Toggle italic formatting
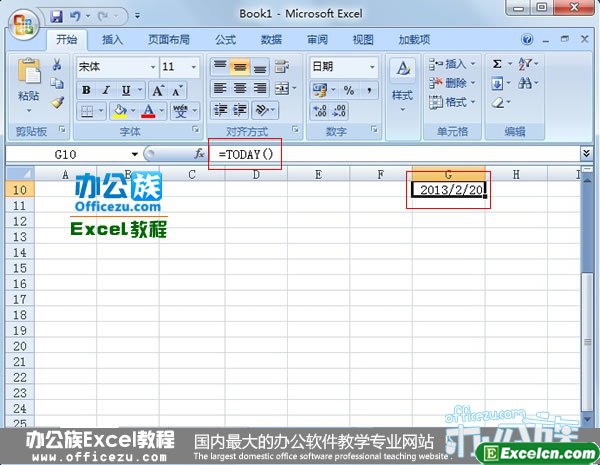The height and width of the screenshot is (465, 600). [x=106, y=90]
